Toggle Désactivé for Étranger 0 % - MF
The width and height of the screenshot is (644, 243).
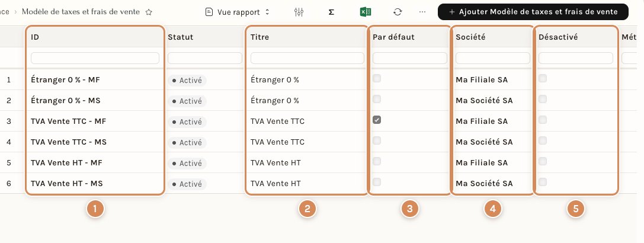(543, 78)
